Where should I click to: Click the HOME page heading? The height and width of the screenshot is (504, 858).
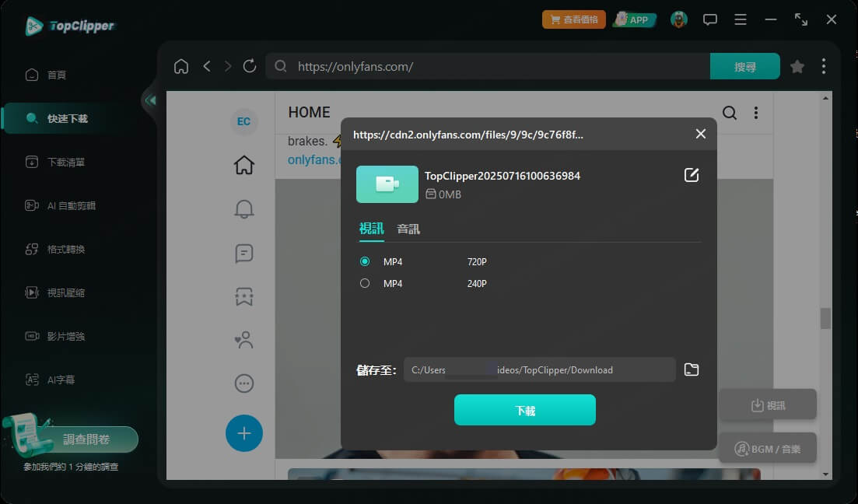coord(309,112)
